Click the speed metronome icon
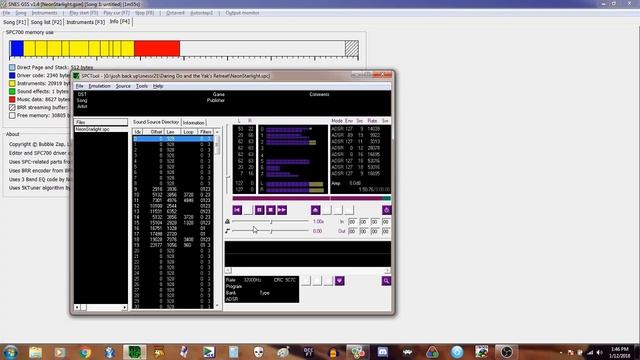Image resolution: width=640 pixels, height=360 pixels. [227, 221]
